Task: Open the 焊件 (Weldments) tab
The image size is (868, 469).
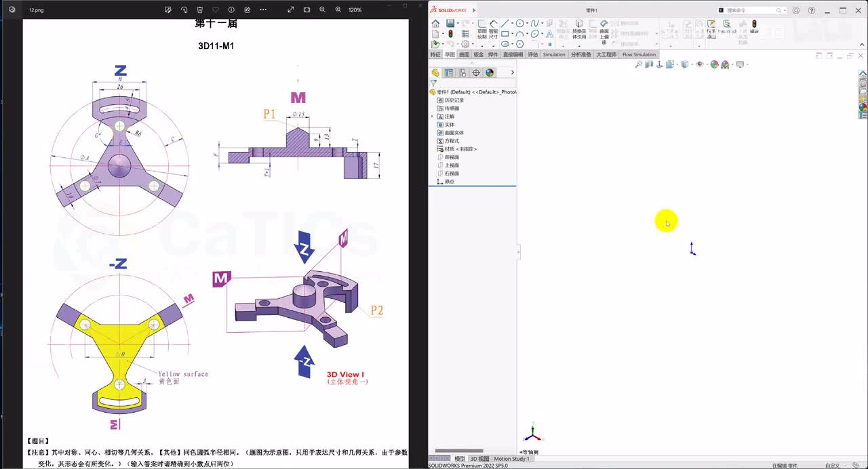Action: click(x=493, y=55)
